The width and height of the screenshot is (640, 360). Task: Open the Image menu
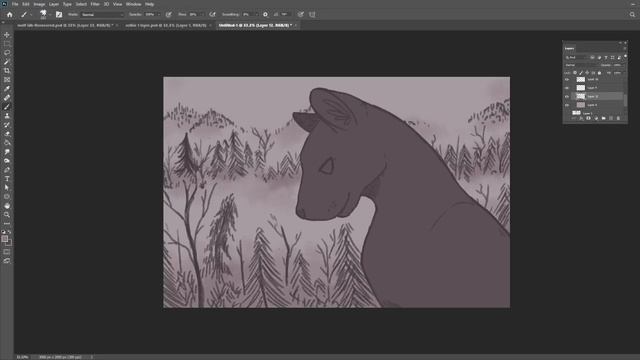point(39,4)
